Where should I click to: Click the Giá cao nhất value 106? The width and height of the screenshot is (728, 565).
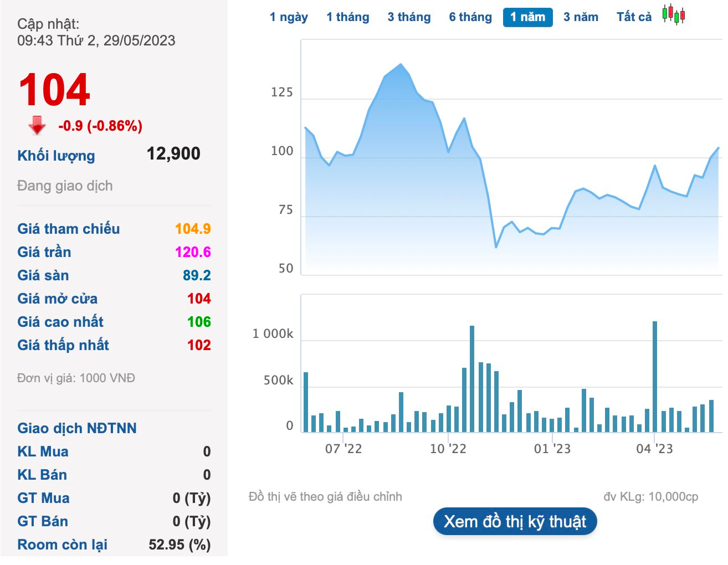click(x=199, y=322)
